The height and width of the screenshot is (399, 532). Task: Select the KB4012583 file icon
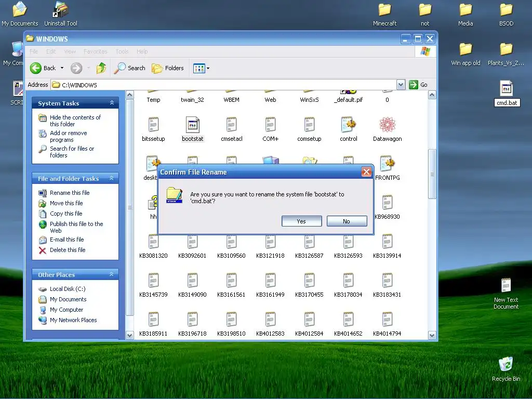point(270,320)
